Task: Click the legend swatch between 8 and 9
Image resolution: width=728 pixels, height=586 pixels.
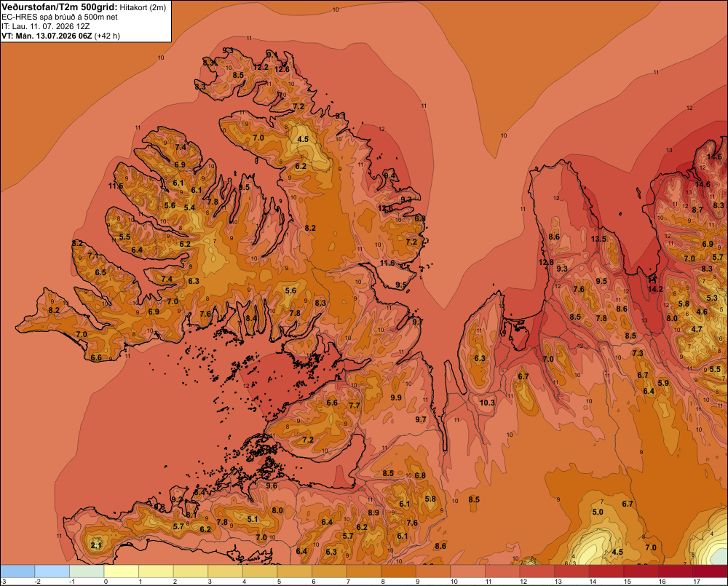Action: (x=398, y=571)
